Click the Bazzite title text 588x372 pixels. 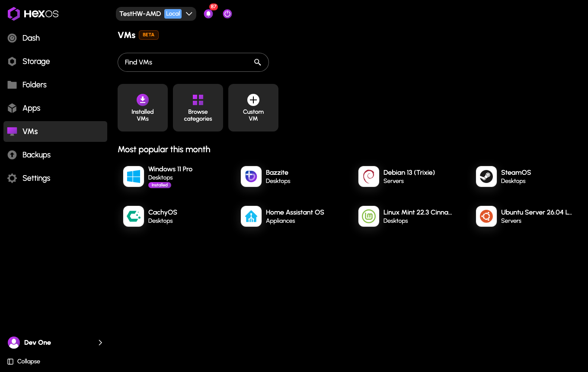click(x=277, y=173)
